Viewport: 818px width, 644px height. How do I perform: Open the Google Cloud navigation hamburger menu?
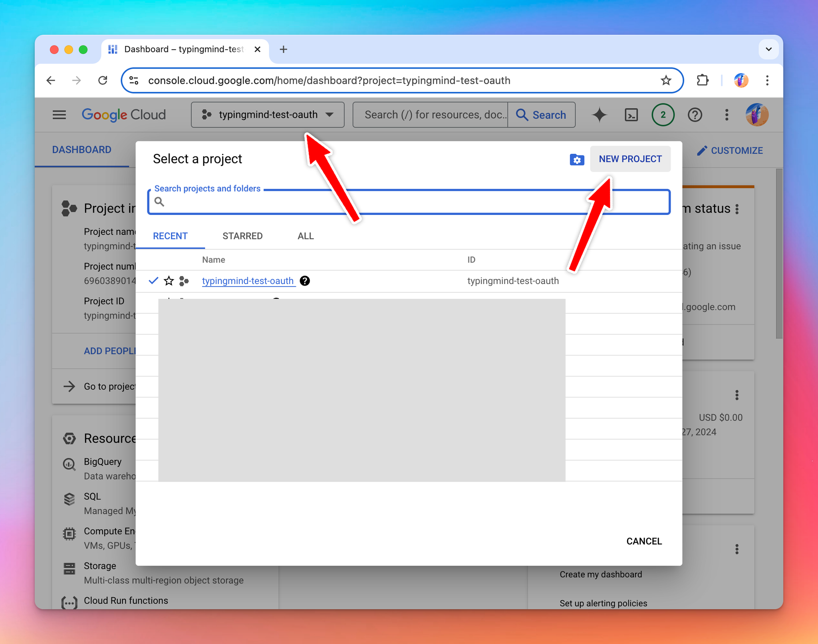point(59,115)
